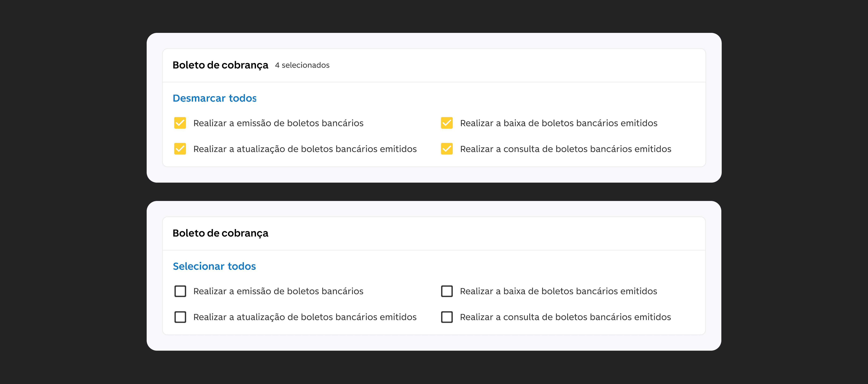Click the 'Boleto de cobrança' header without a selection count
868x384 pixels.
pos(220,233)
